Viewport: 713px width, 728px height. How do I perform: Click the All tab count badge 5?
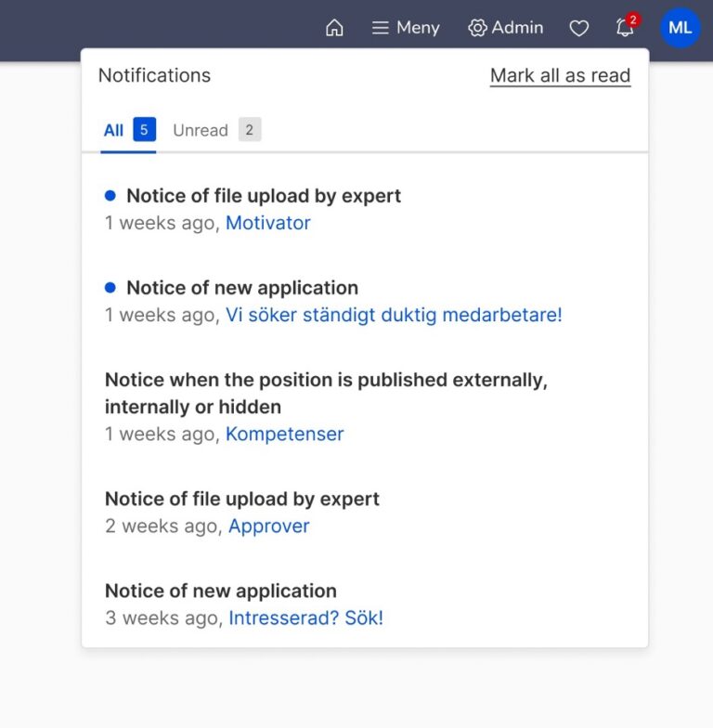(144, 129)
